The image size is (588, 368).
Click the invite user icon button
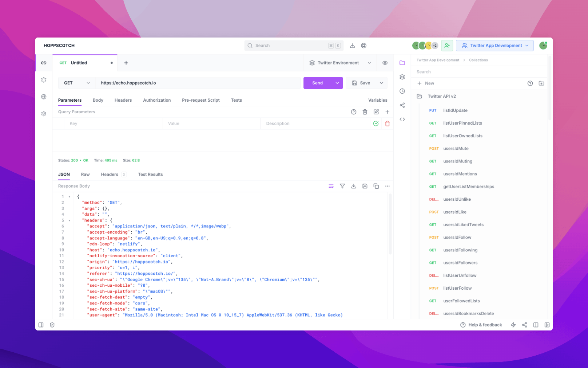(x=447, y=46)
